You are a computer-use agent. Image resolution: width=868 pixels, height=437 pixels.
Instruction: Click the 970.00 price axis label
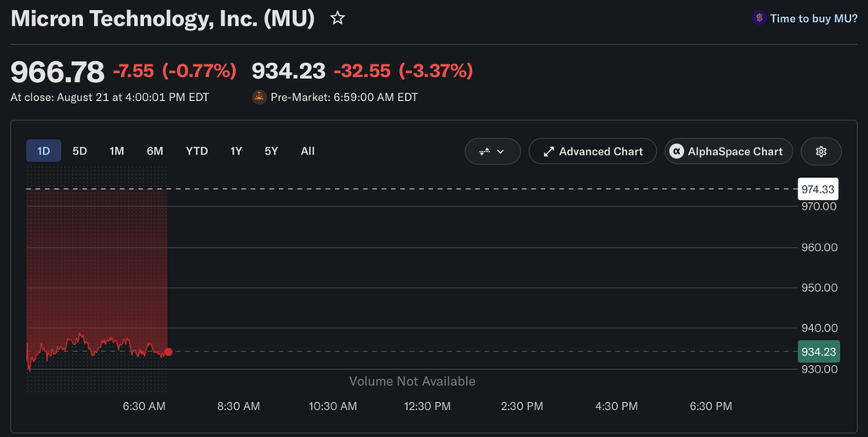coord(820,206)
